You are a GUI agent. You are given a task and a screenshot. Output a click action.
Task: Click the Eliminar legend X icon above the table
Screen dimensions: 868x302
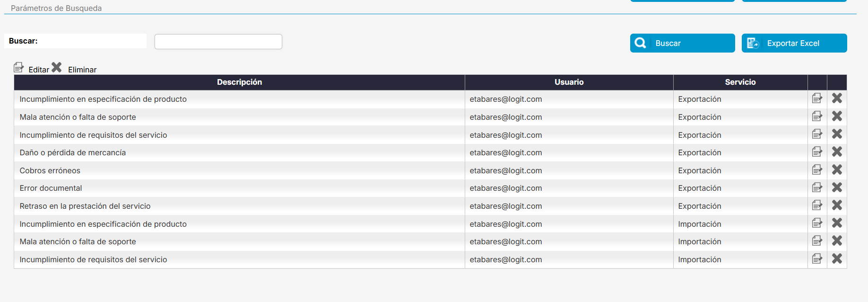pyautogui.click(x=57, y=68)
